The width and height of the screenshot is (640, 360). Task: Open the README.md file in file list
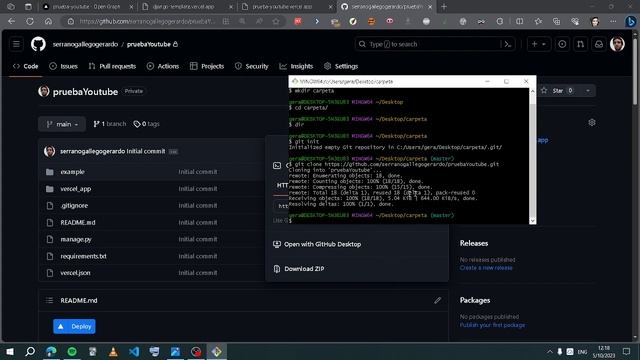pyautogui.click(x=78, y=222)
